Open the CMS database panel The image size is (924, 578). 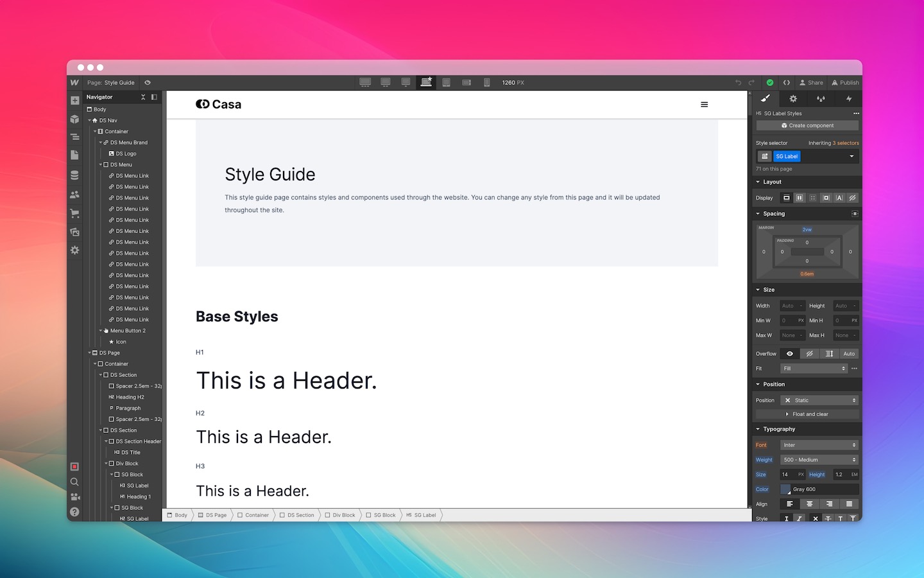74,175
